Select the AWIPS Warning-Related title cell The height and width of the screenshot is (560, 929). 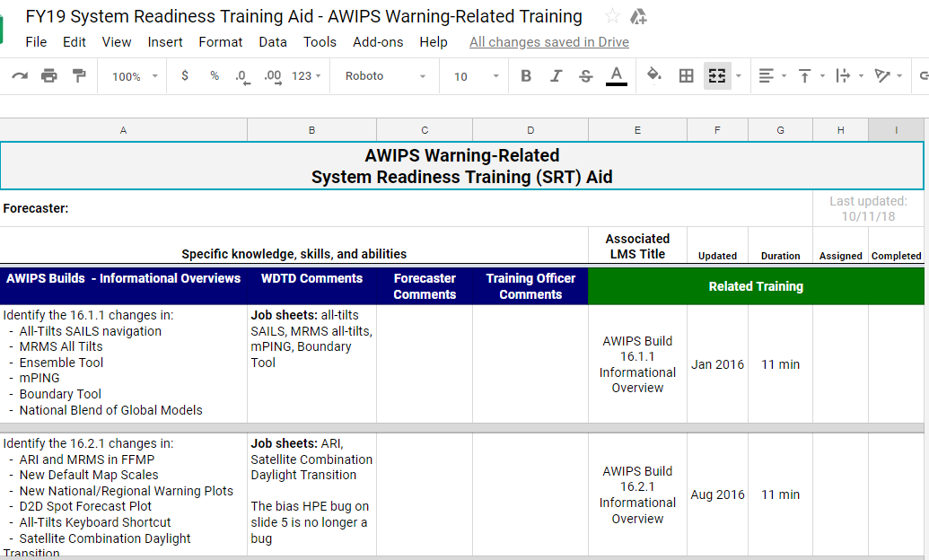point(461,166)
